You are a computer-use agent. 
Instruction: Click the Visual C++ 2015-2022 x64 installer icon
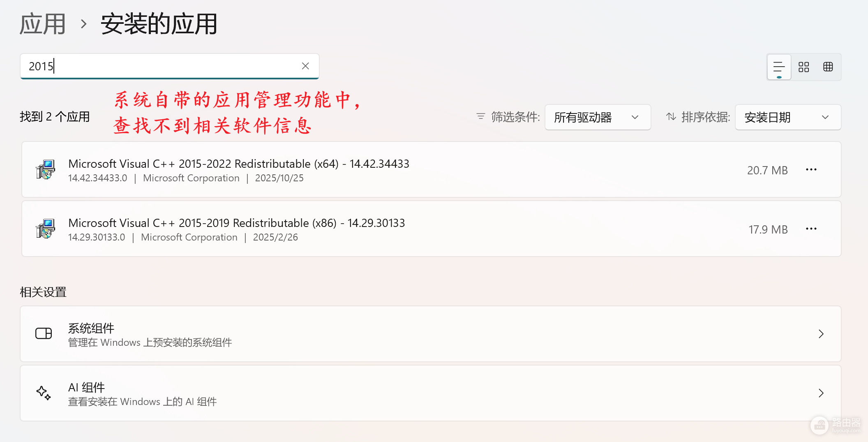click(45, 169)
